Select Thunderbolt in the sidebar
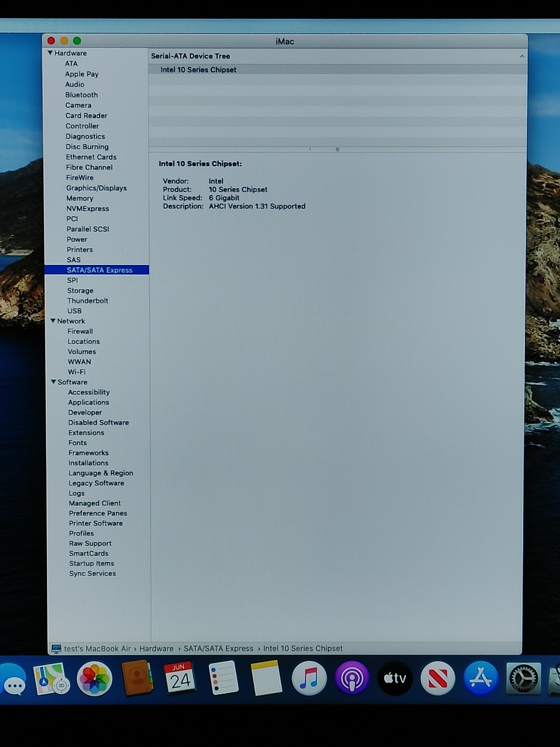 88,301
